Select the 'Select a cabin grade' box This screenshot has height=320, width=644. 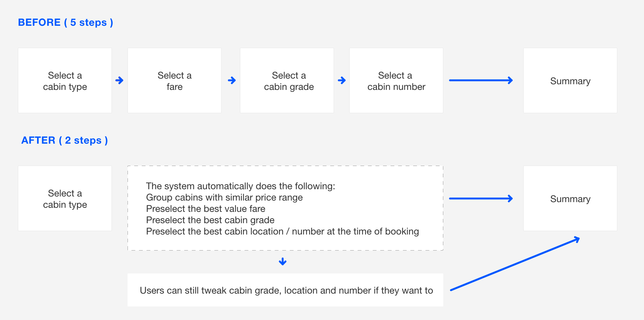[x=287, y=80]
